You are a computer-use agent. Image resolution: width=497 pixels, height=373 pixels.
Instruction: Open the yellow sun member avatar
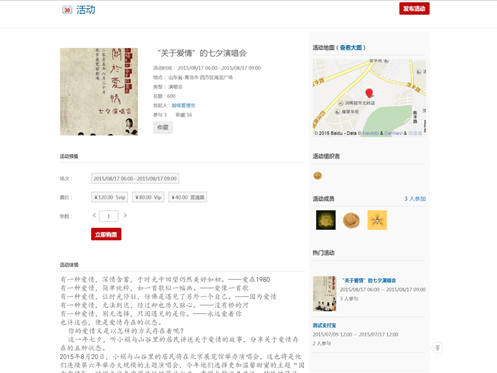tap(377, 220)
